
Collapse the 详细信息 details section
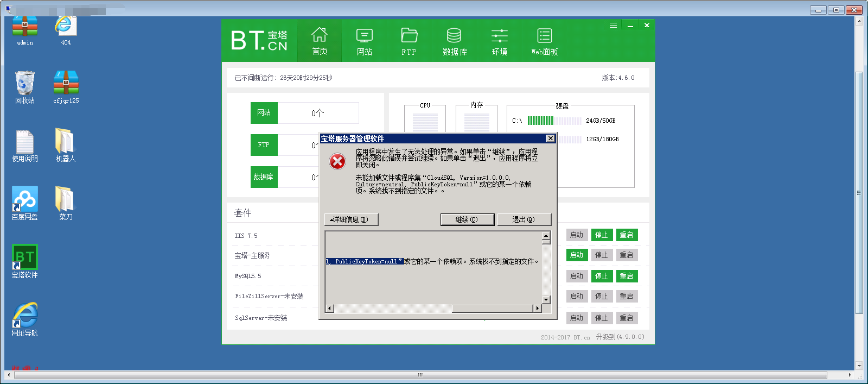click(x=351, y=219)
